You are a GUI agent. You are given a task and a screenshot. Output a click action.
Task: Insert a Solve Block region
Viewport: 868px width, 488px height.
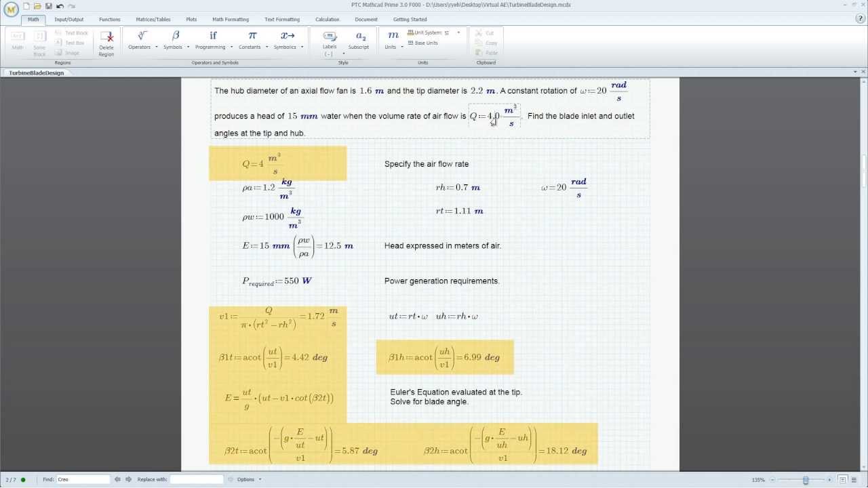point(39,43)
